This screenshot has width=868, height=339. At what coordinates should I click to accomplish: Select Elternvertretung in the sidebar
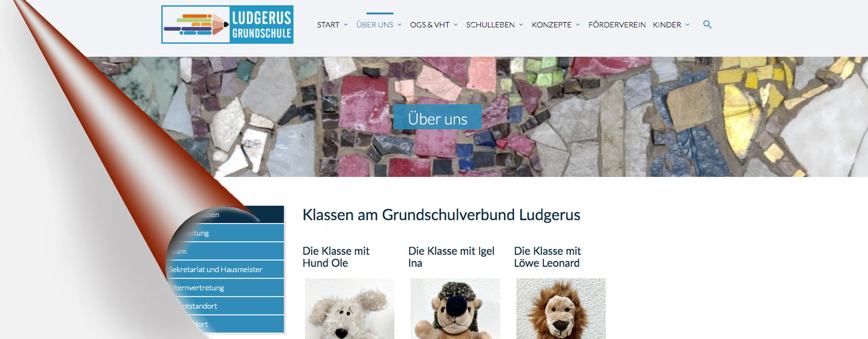pos(226,288)
